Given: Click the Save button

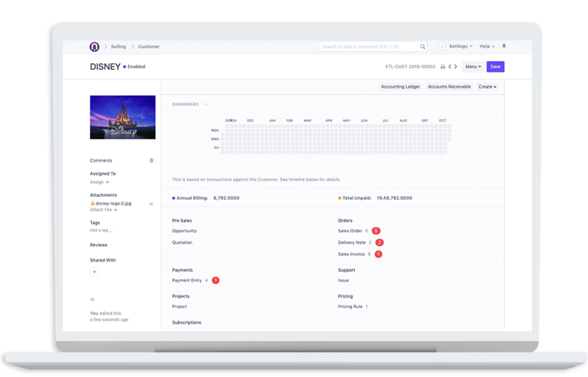Looking at the screenshot, I should 495,67.
